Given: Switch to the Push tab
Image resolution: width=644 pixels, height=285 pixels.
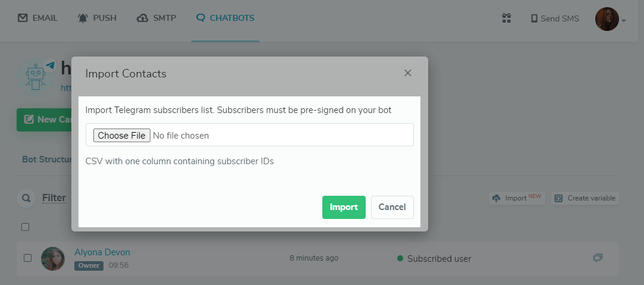Looking at the screenshot, I should tap(97, 18).
